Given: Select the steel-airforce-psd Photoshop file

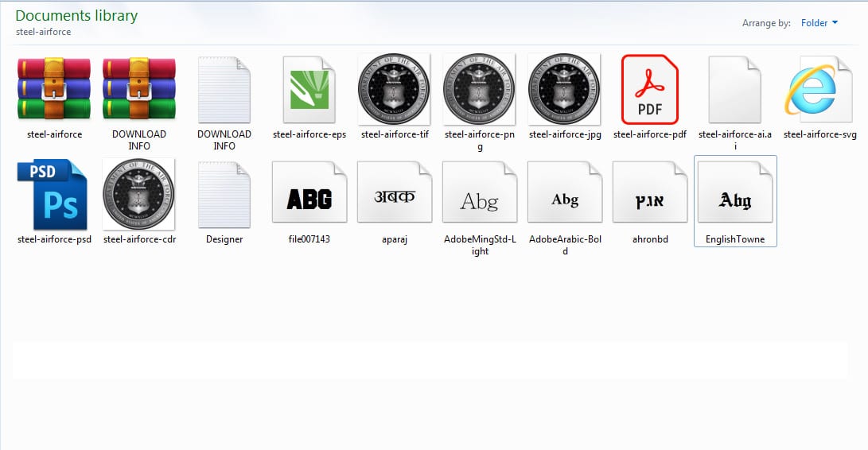Looking at the screenshot, I should click(54, 194).
